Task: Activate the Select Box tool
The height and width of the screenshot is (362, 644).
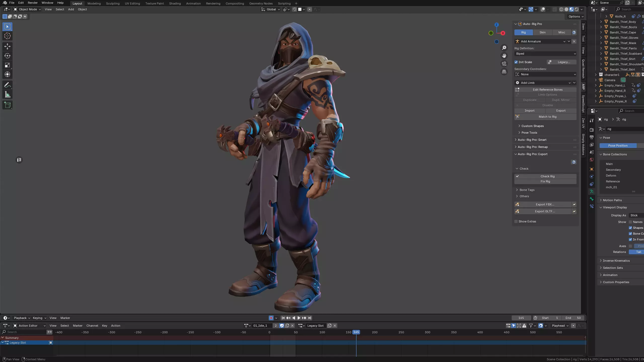Action: coord(7,27)
